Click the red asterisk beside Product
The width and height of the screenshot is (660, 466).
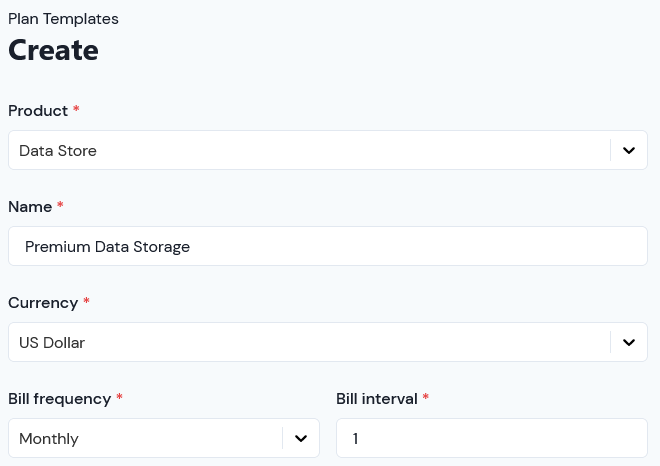point(76,109)
